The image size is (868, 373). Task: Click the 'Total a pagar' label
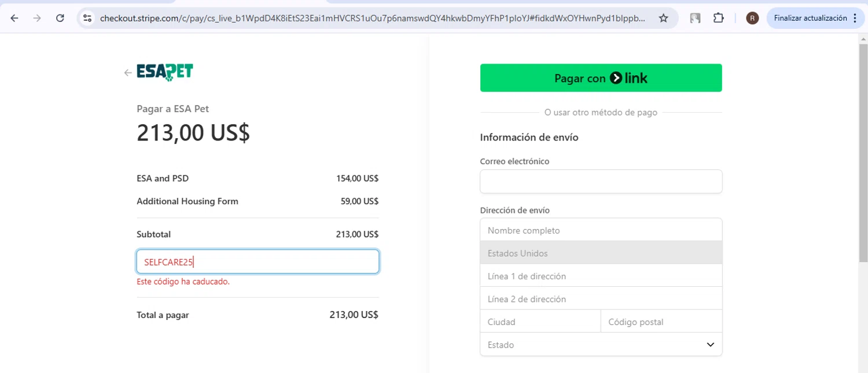click(163, 315)
